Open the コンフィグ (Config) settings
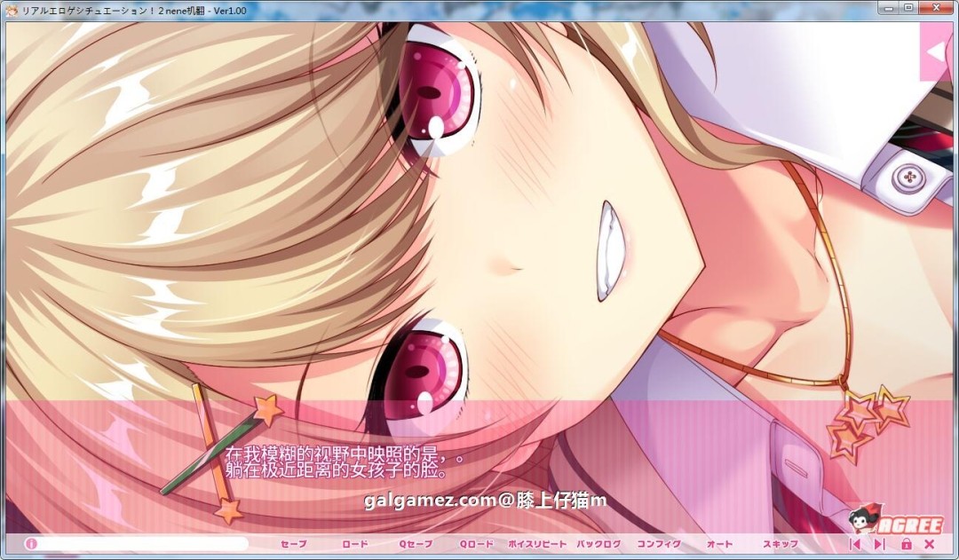 coord(659,544)
